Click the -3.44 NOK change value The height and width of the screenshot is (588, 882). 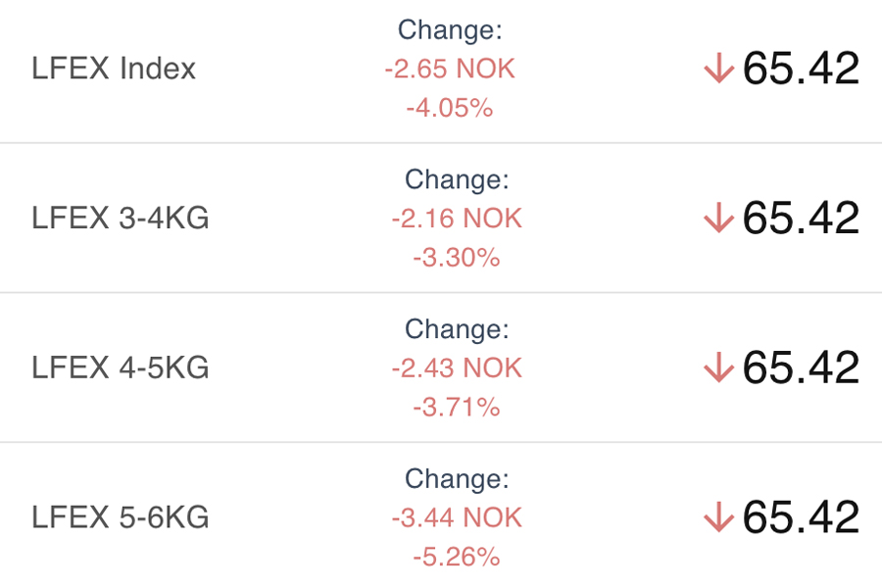[x=457, y=517]
